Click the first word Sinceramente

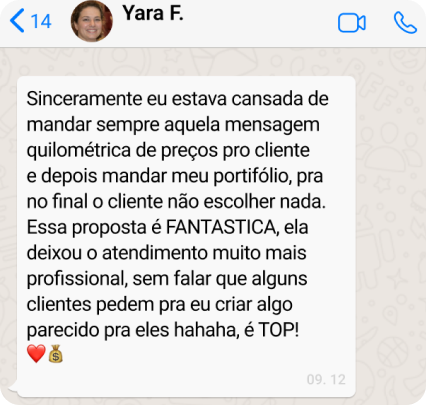[85, 99]
